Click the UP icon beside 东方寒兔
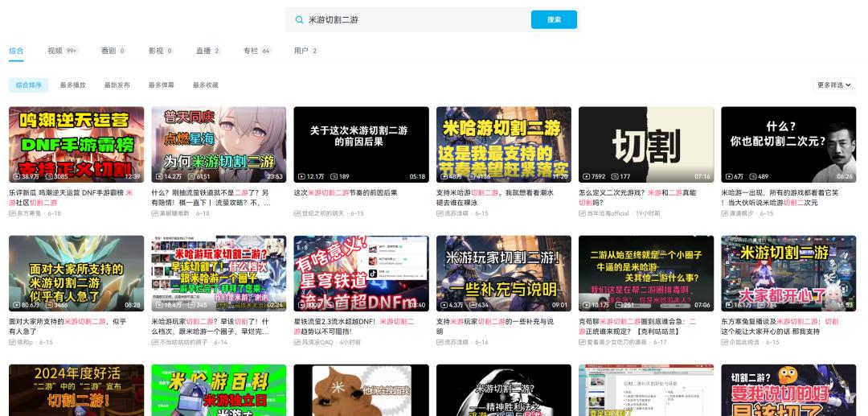 coord(12,213)
